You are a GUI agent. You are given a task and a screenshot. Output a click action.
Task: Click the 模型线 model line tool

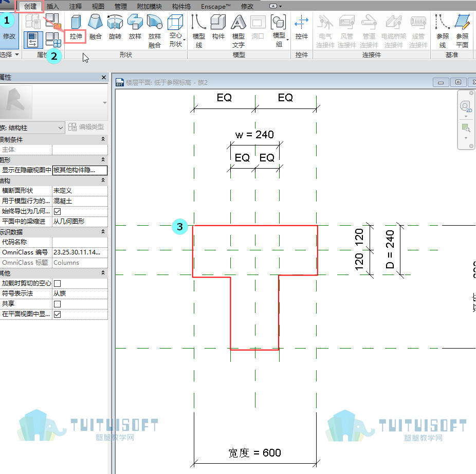coord(199,31)
